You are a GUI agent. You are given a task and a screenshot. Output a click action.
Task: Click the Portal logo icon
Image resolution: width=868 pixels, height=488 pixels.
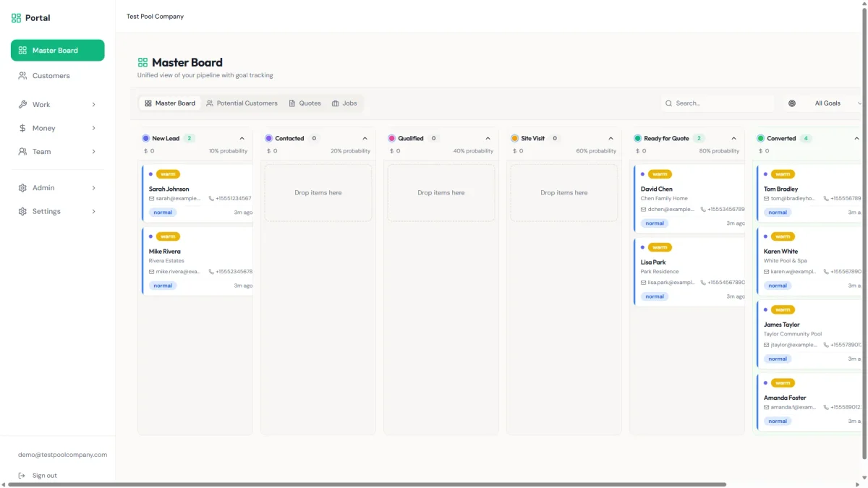click(x=16, y=18)
